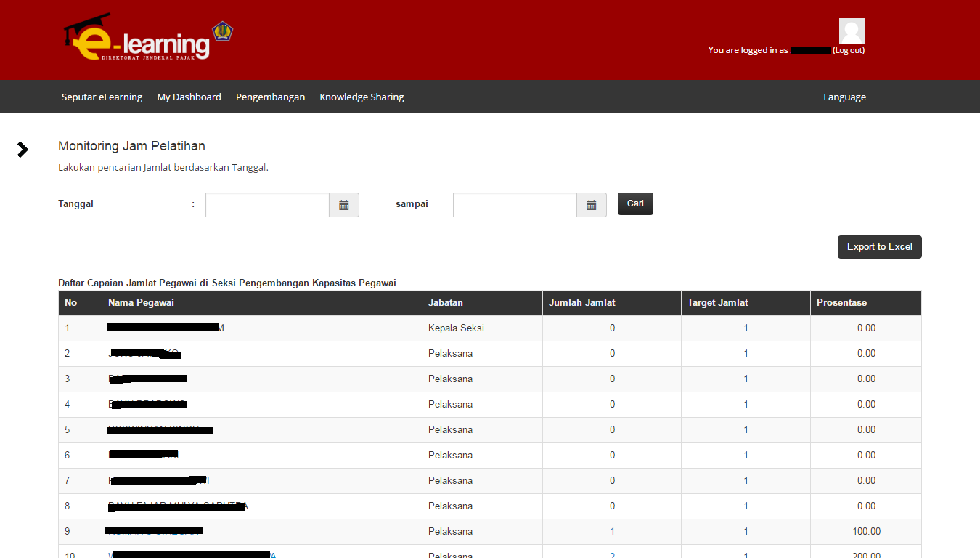Open the user profile avatar picture
The width and height of the screenshot is (980, 558).
coord(851,31)
